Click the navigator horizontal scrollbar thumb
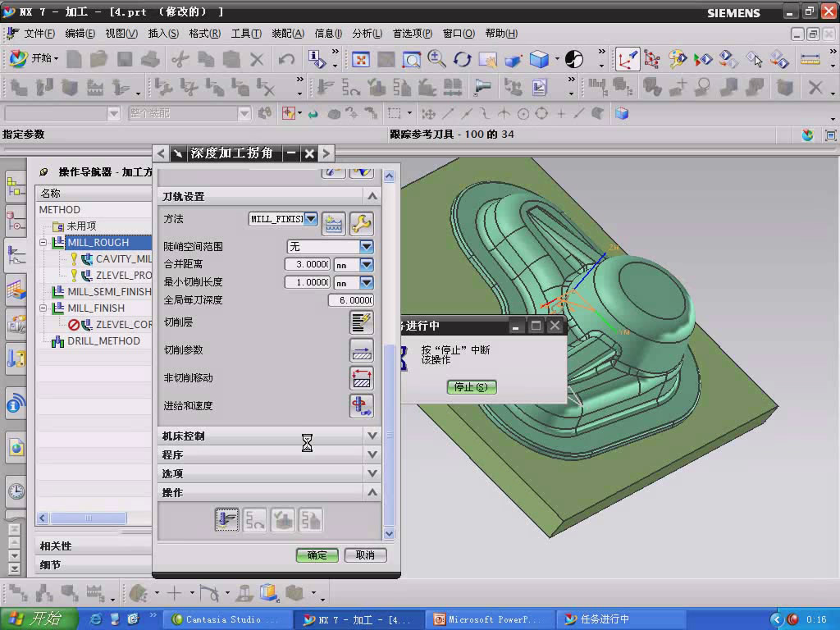This screenshot has width=840, height=630. [x=89, y=518]
